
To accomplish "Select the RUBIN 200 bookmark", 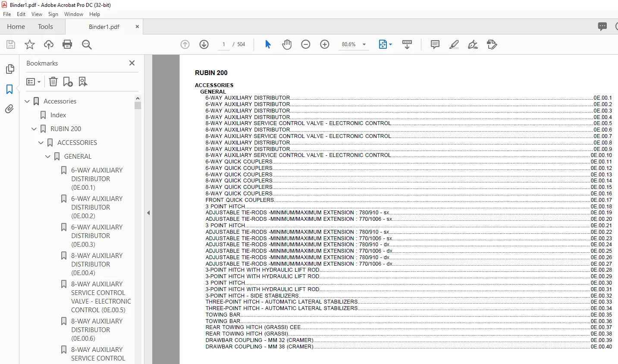I will coord(66,129).
